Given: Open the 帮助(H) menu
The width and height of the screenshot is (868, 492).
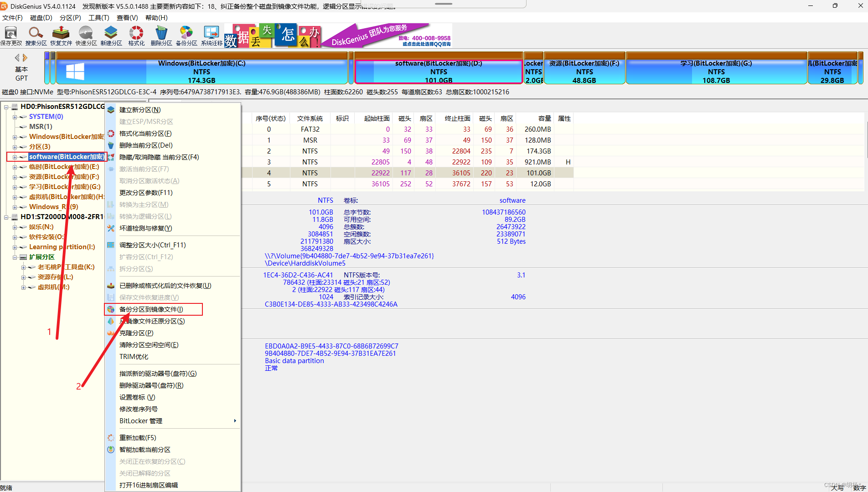Looking at the screenshot, I should click(156, 18).
